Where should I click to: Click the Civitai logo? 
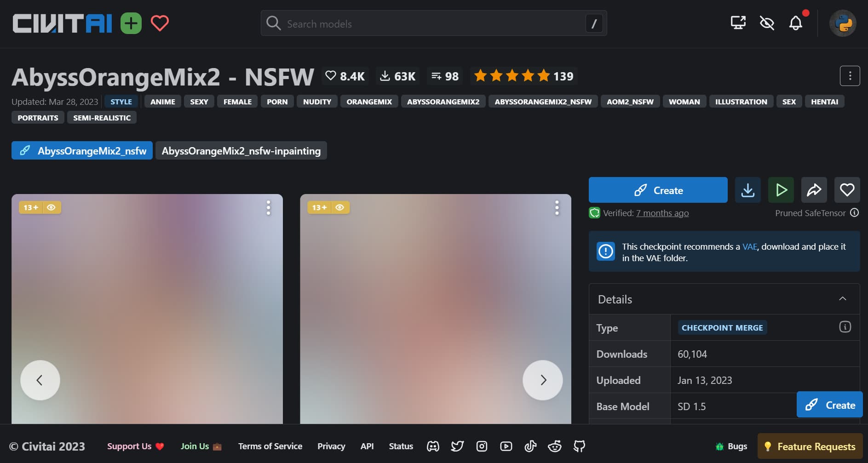pyautogui.click(x=62, y=23)
